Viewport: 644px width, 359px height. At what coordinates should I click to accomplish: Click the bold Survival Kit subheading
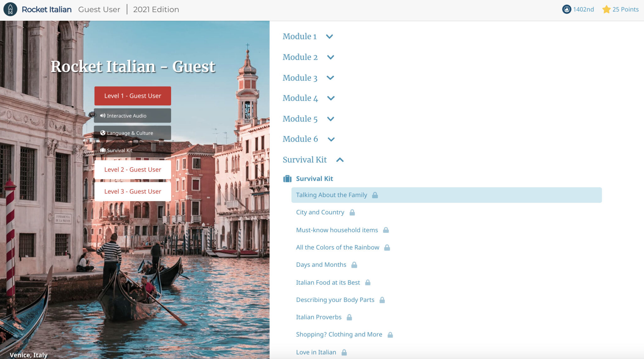coord(314,179)
